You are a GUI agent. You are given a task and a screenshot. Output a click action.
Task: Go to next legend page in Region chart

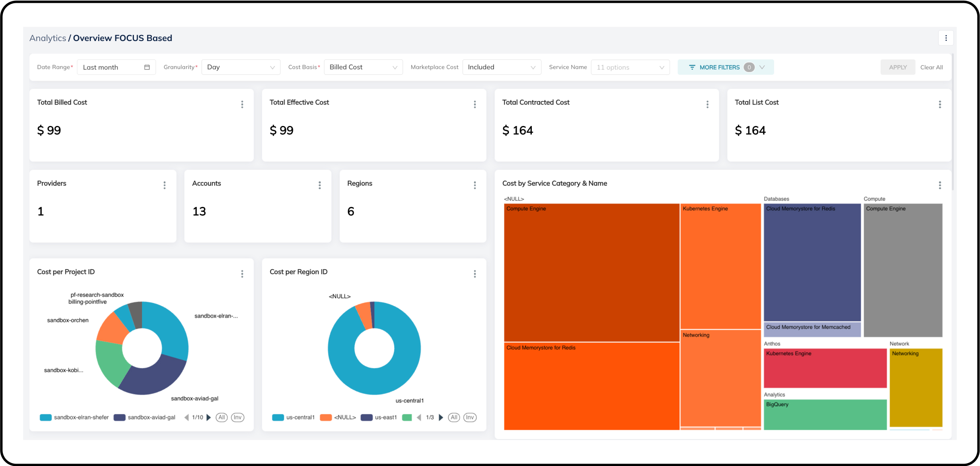click(441, 417)
